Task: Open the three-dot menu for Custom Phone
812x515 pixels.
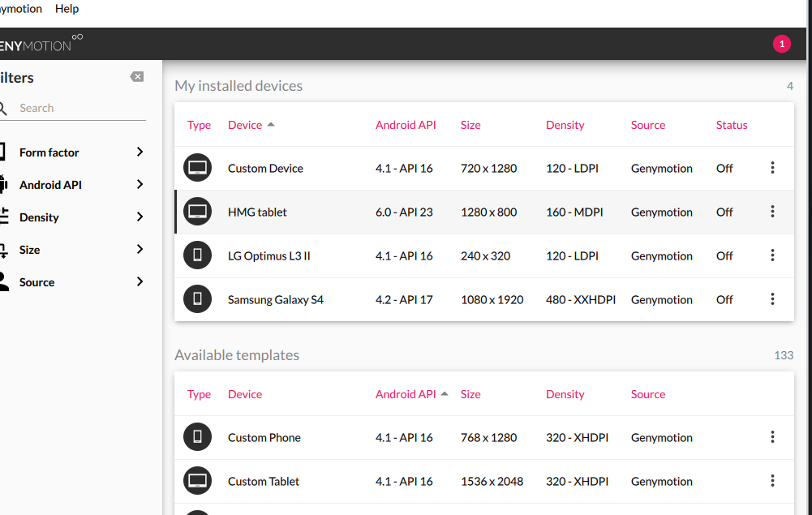Action: (x=772, y=437)
